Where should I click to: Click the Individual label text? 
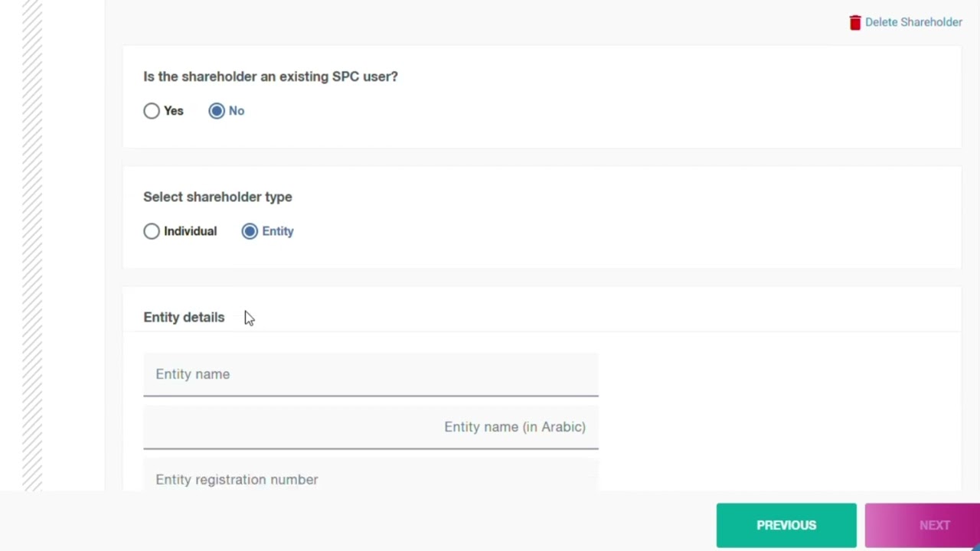pyautogui.click(x=190, y=231)
